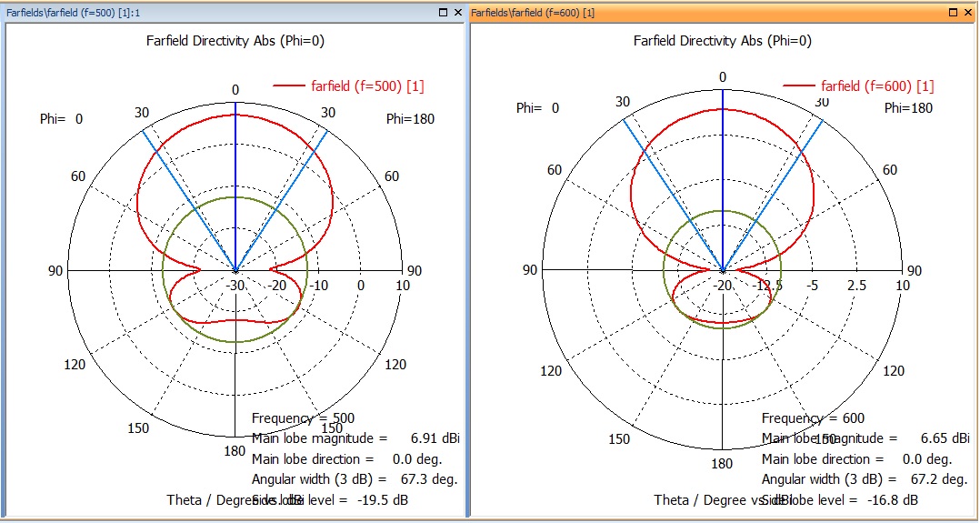Click 'Main lobe direction' in f=500 plot
Viewport: 980px width, 523px height.
347,459
